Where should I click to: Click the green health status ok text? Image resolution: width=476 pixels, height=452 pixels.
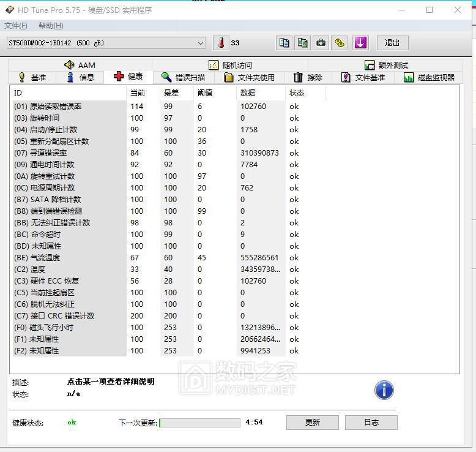tap(72, 422)
